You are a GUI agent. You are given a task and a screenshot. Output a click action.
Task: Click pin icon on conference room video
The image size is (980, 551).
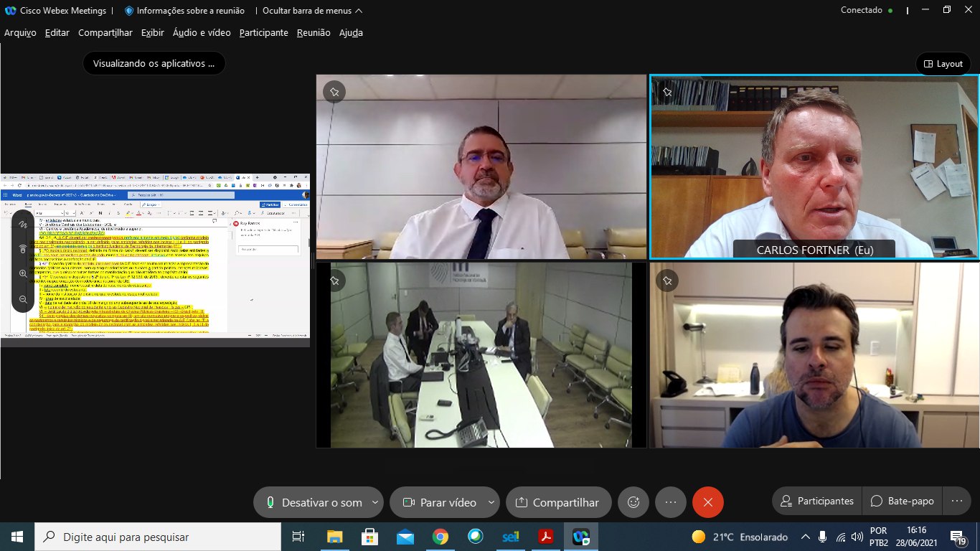(334, 281)
